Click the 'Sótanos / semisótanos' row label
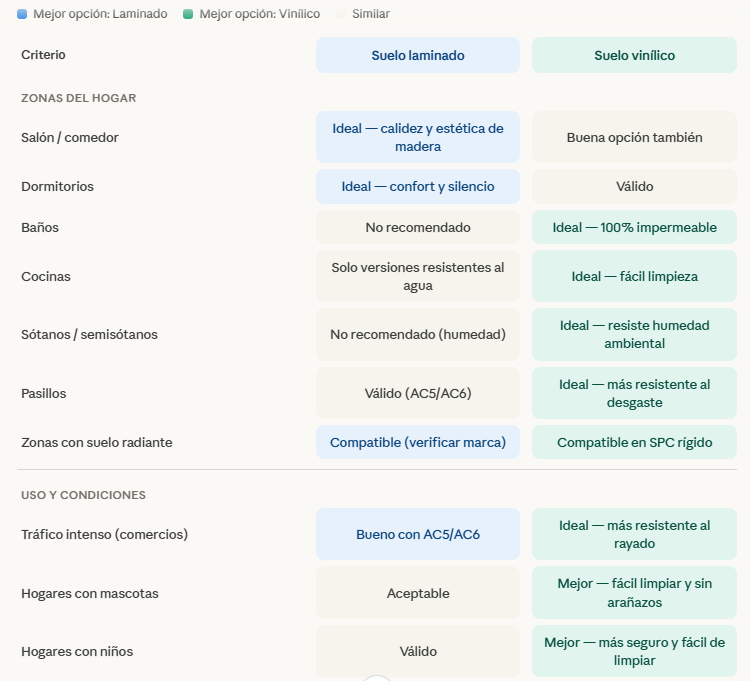The height and width of the screenshot is (681, 750). [x=89, y=334]
